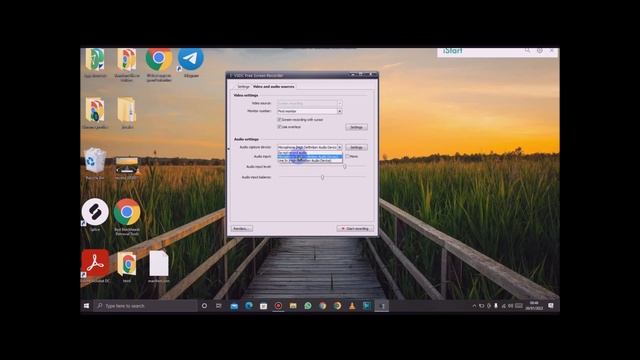640x360 pixels.
Task: Select the highlighted microphone option in the list
Action: pyautogui.click(x=310, y=156)
